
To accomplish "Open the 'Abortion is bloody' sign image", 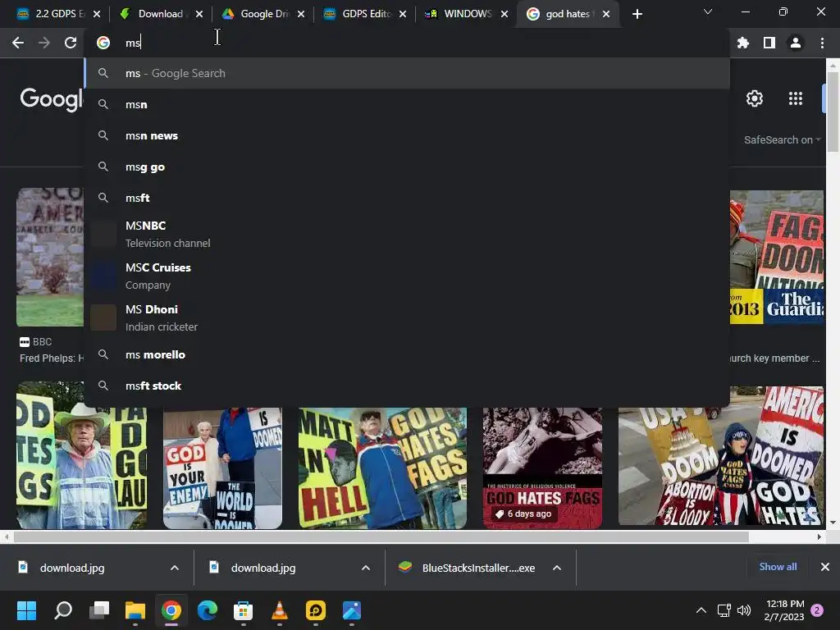I will pos(721,455).
